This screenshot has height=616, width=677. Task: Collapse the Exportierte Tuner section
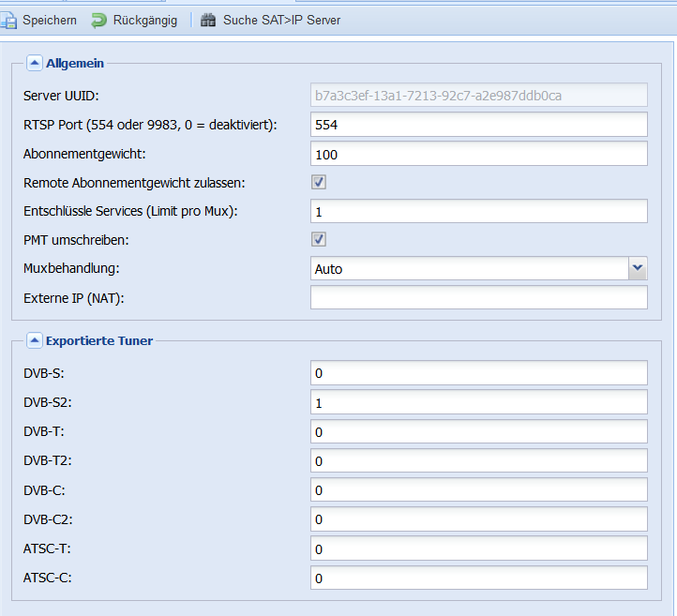pyautogui.click(x=35, y=340)
